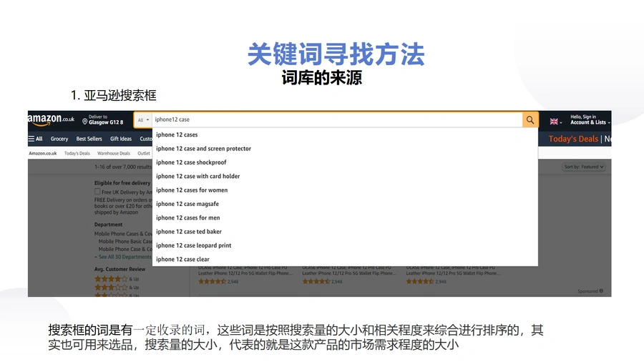This screenshot has height=362, width=644.
Task: Filter by three stars & Up rating
Action: click(x=117, y=288)
